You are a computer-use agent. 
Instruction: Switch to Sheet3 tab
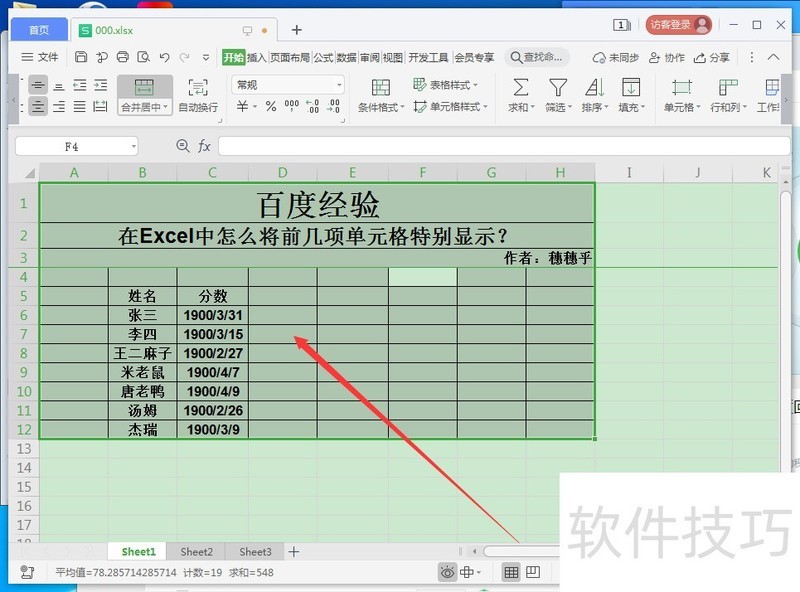[256, 552]
